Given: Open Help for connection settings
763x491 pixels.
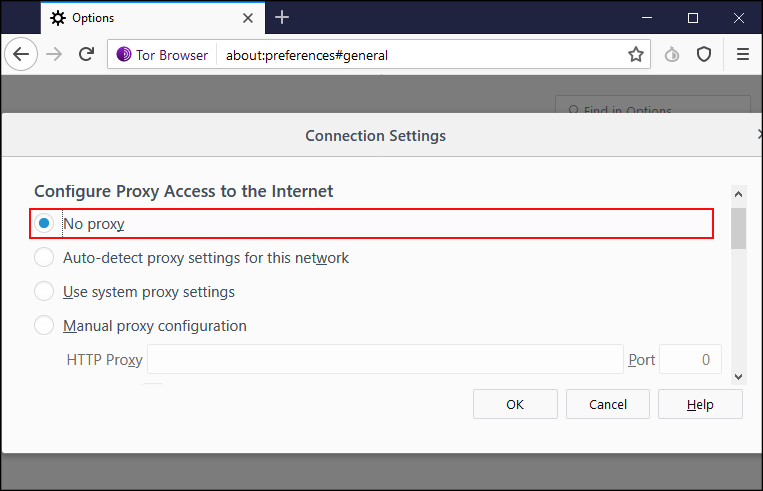Looking at the screenshot, I should (700, 405).
